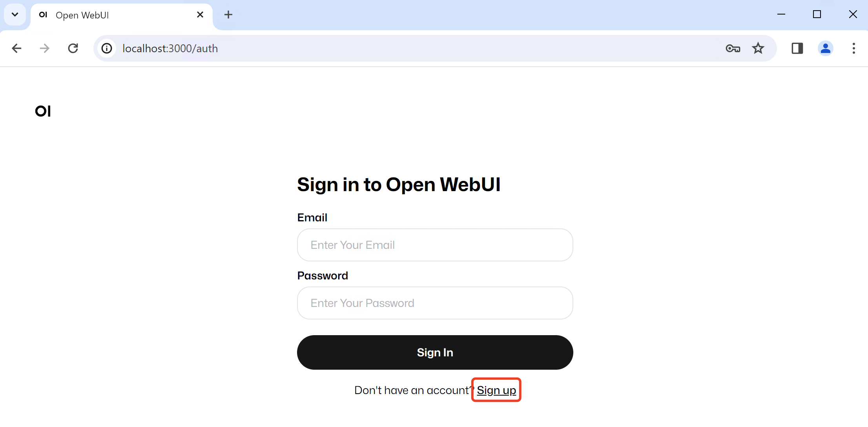This screenshot has height=427, width=868.
Task: Click the browser forward navigation arrow
Action: click(x=44, y=49)
